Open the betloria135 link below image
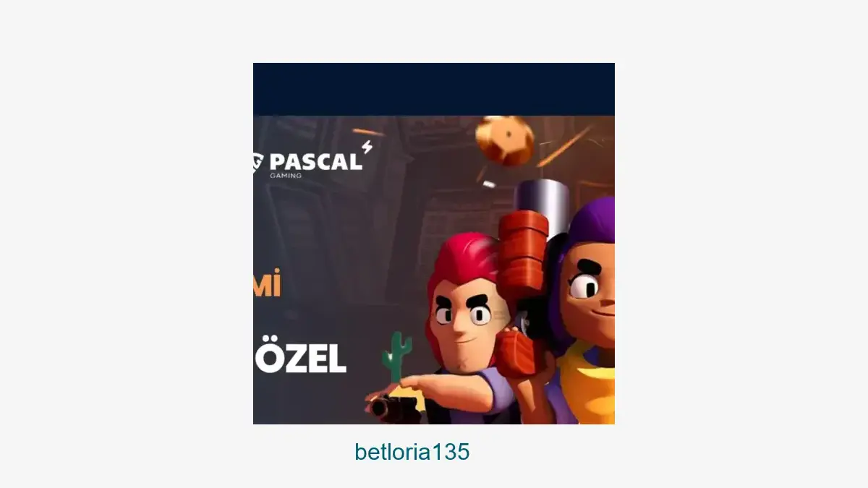 [412, 452]
